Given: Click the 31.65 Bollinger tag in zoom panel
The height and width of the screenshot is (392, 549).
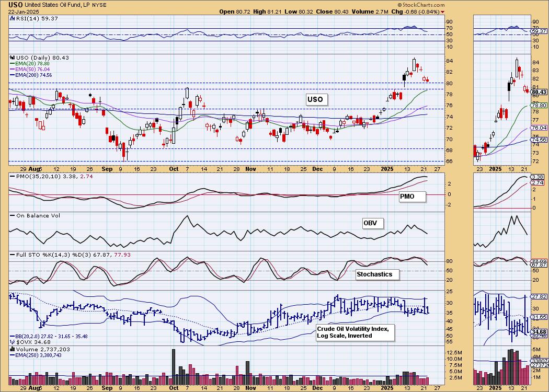Looking at the screenshot, I should 539,317.
